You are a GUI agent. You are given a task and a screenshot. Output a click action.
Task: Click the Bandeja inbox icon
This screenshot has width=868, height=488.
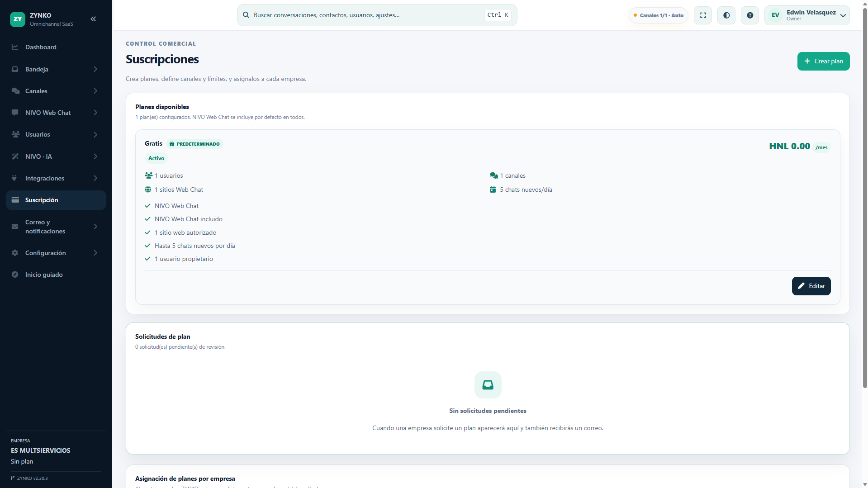[x=15, y=69]
